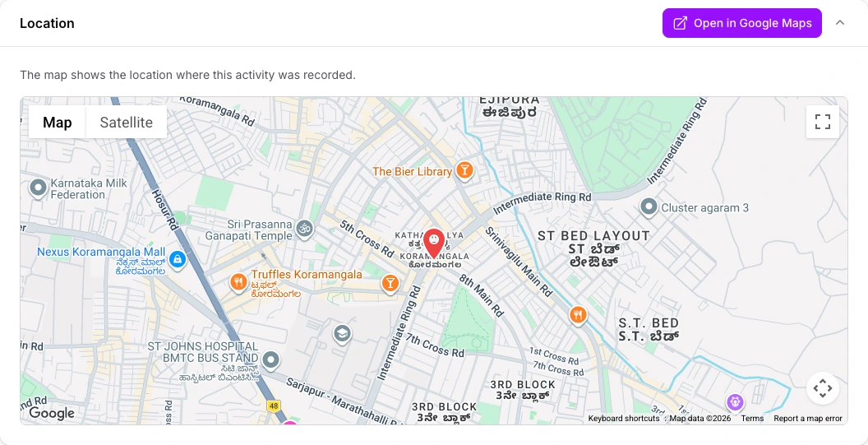Click the red location pin marker
Screen dimensions: 868x445
pos(434,243)
